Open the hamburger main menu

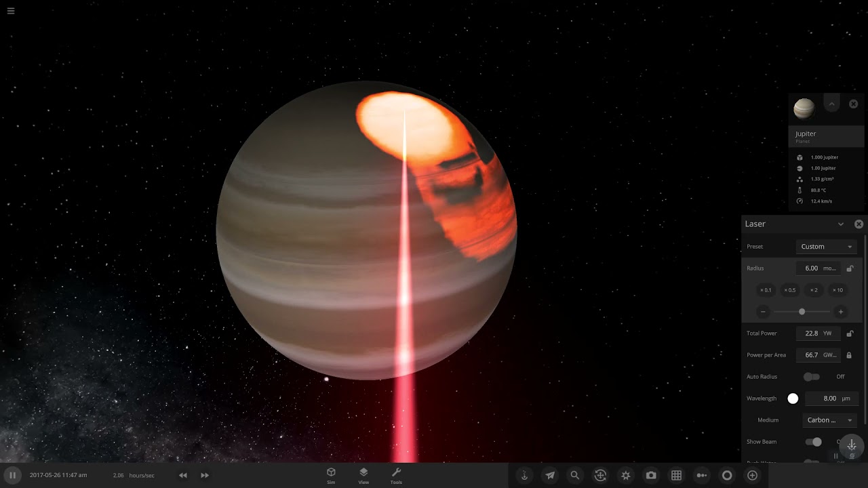(11, 11)
